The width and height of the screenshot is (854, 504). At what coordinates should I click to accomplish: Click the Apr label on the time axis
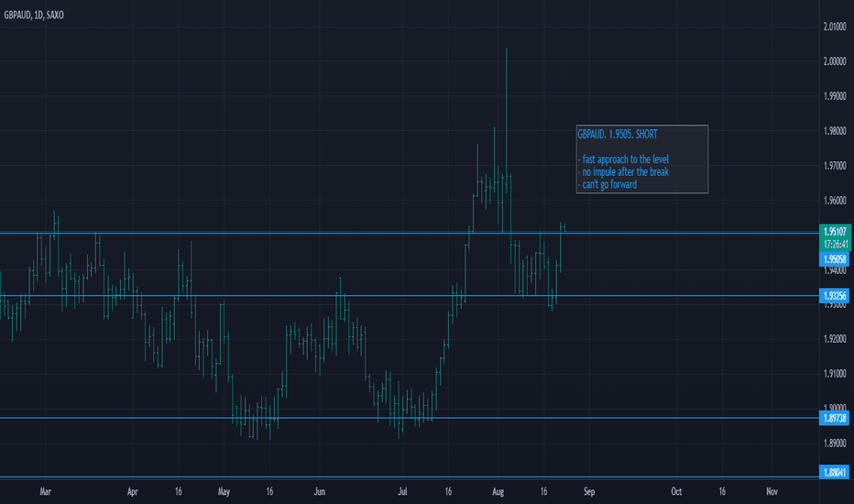click(132, 491)
